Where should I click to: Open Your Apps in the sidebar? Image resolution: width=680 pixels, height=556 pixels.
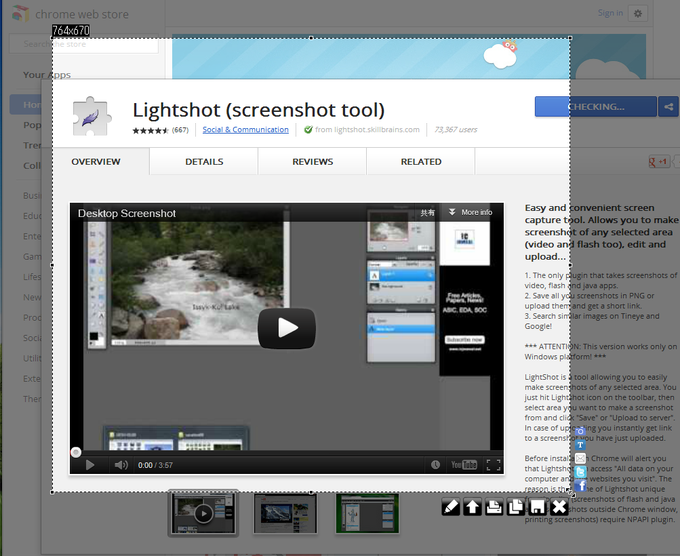(47, 75)
